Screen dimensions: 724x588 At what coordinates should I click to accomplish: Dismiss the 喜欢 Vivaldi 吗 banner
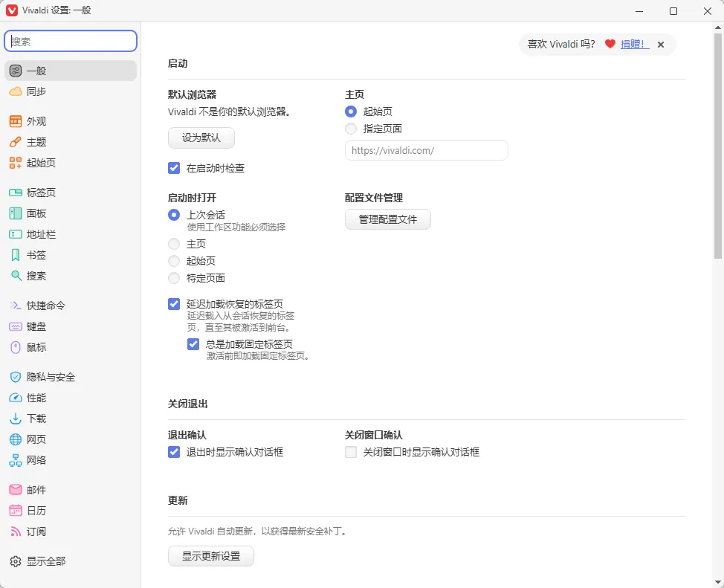pyautogui.click(x=661, y=45)
